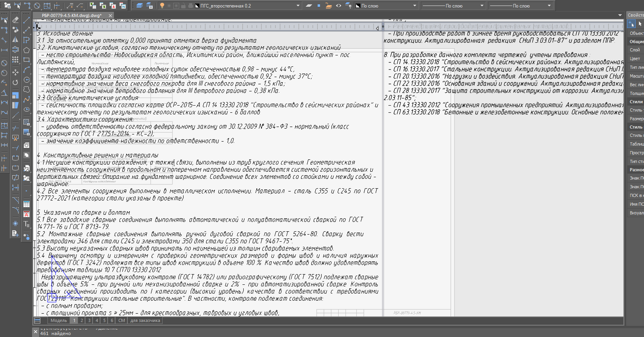
Task: Open layout tab 4
Action: pyautogui.click(x=97, y=320)
